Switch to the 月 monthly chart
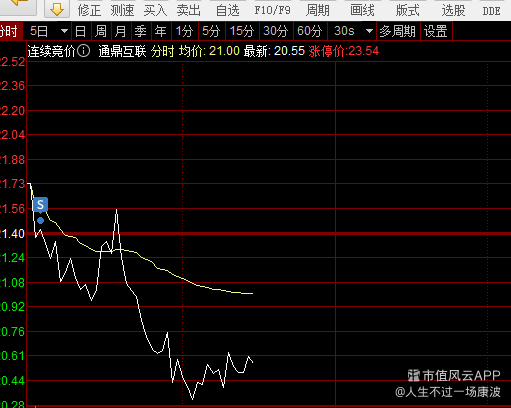This screenshot has width=511, height=408. (121, 31)
